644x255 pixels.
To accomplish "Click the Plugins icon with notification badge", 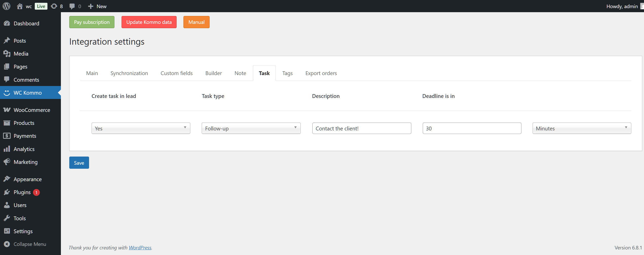I will click(x=7, y=192).
